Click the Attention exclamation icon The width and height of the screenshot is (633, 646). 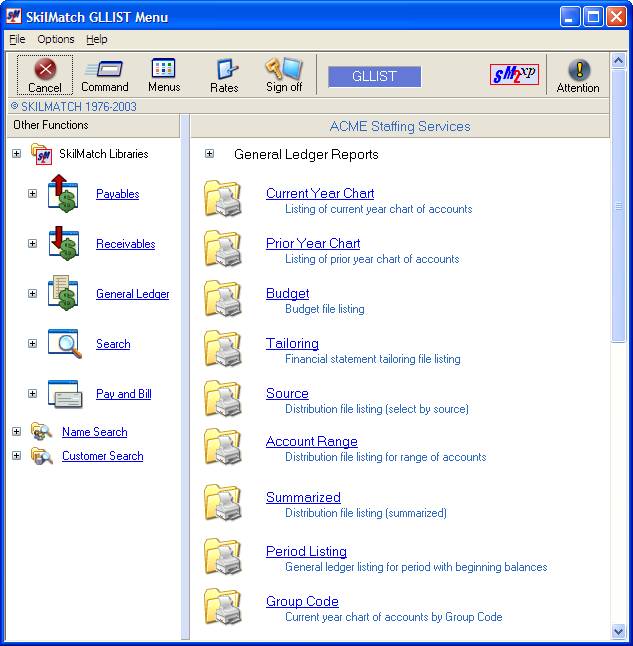[579, 70]
